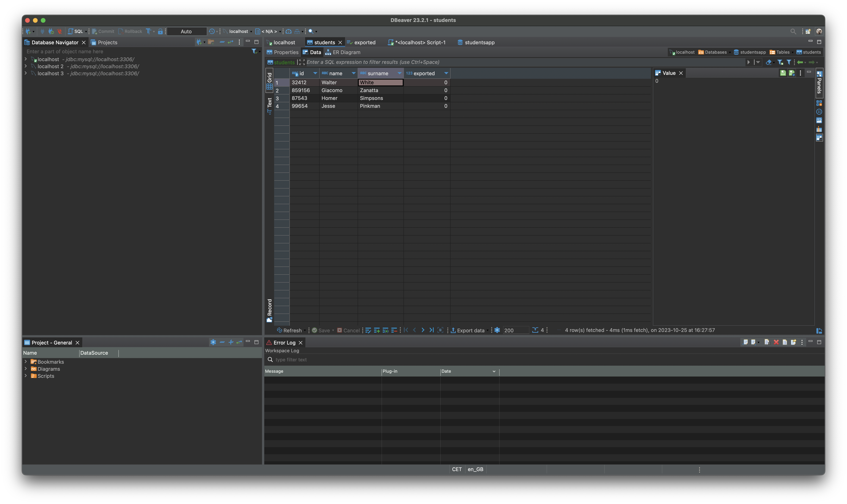Toggle the Grid view side tab
This screenshot has width=847, height=504.
pos(269,81)
